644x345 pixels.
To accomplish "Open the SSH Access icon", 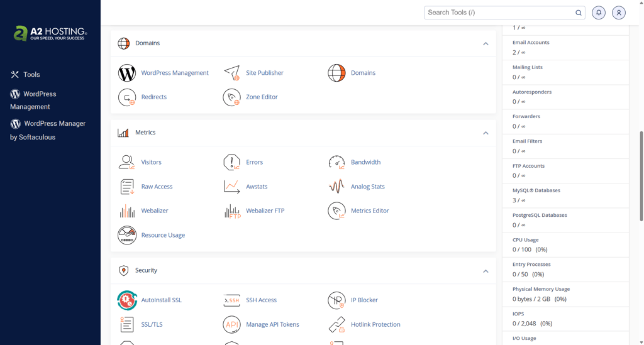I will 231,300.
